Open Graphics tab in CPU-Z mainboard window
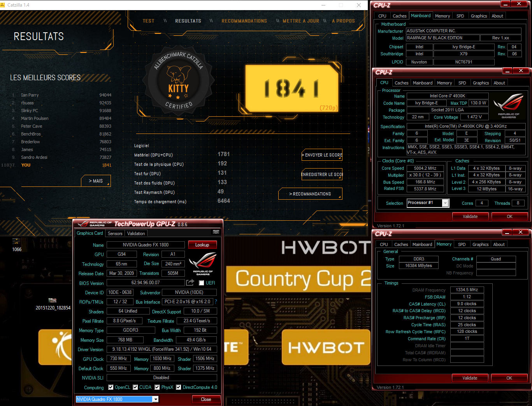Viewport: 532px width, 406px height. click(479, 16)
